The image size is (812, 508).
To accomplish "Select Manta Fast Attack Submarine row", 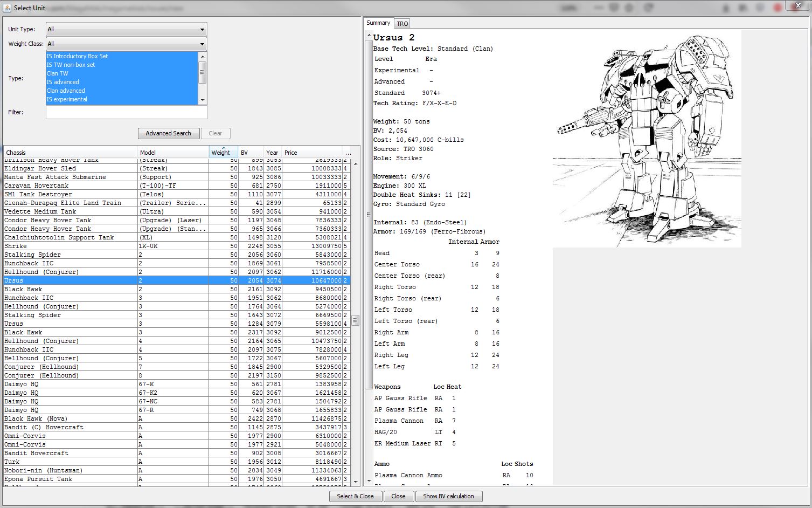I will [177, 177].
